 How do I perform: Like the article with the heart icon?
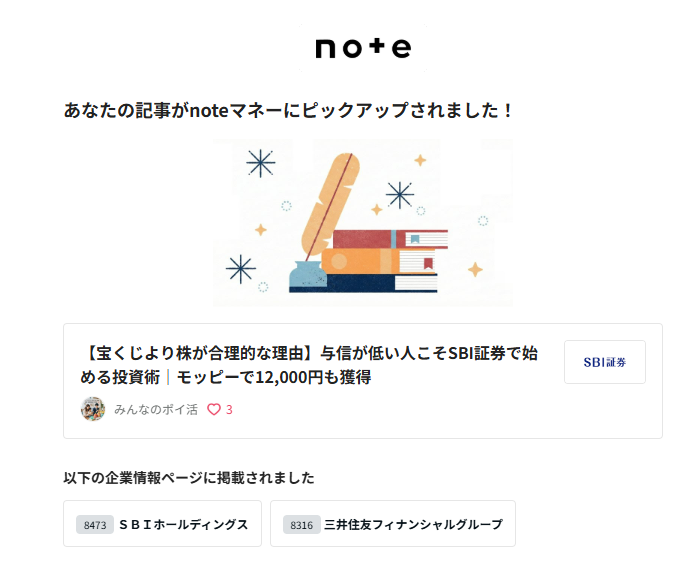click(x=213, y=409)
